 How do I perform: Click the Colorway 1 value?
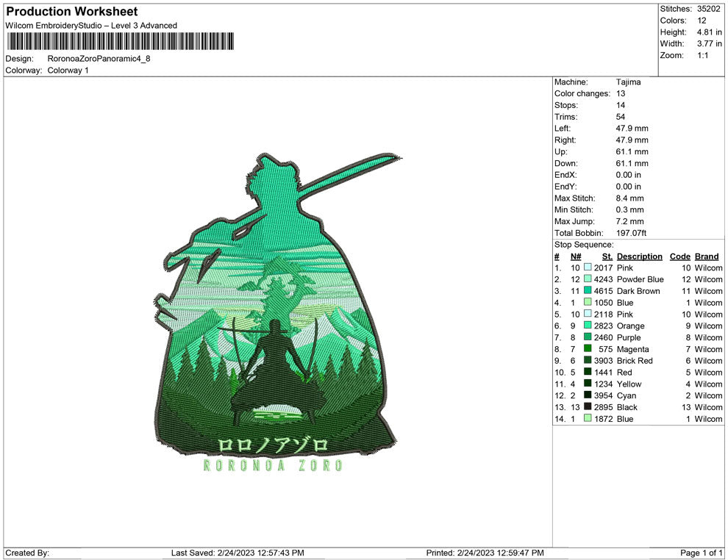[x=68, y=70]
